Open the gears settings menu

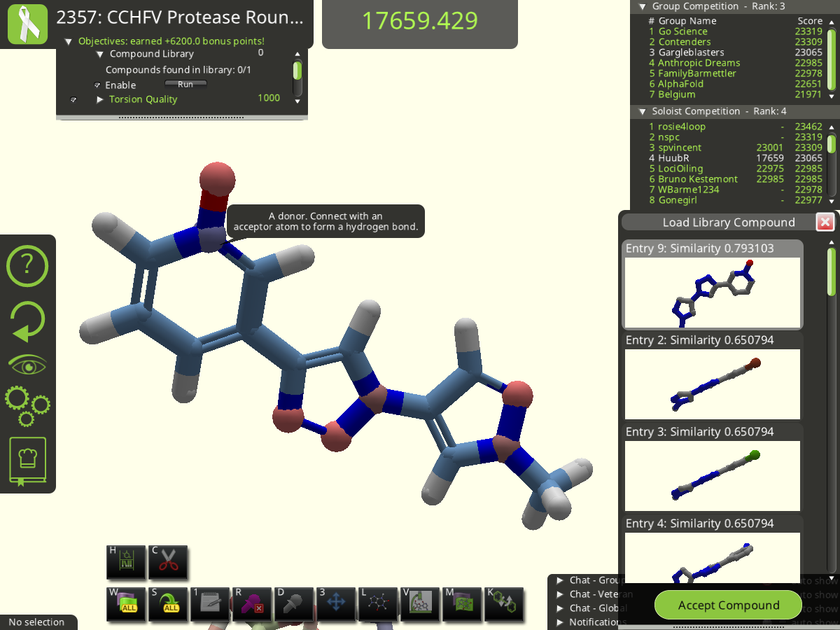(27, 406)
